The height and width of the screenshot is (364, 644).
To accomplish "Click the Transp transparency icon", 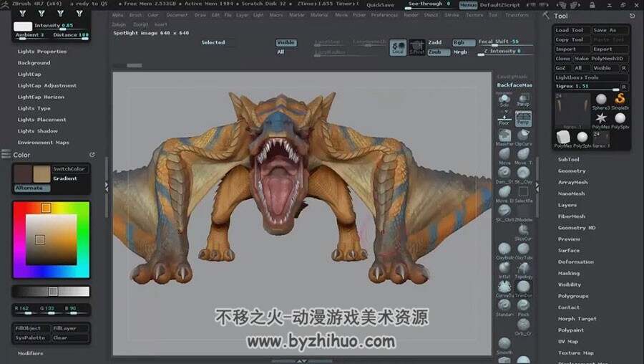I will click(523, 99).
